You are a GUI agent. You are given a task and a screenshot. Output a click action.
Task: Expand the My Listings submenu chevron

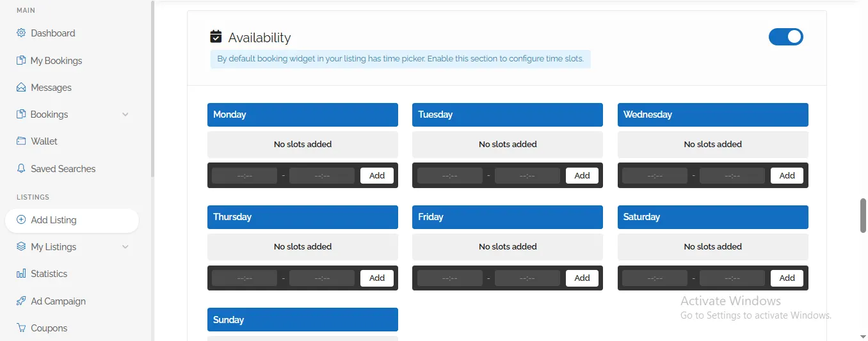click(125, 247)
